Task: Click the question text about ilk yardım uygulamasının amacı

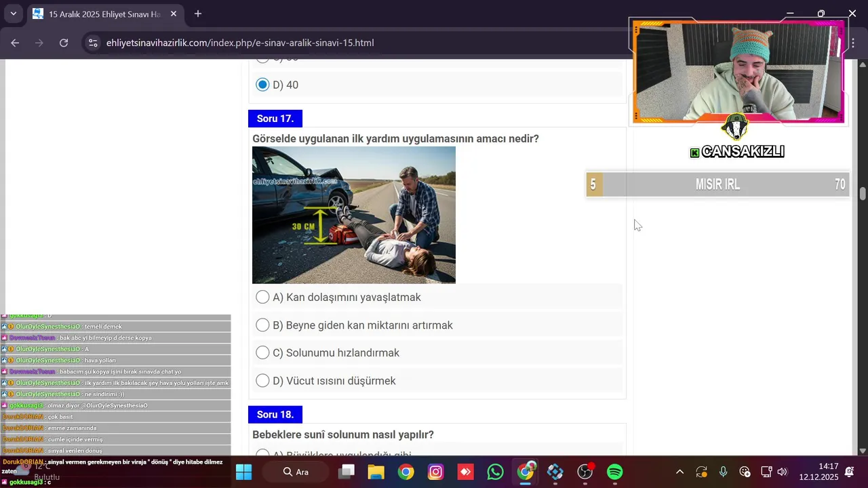Action: tap(395, 138)
